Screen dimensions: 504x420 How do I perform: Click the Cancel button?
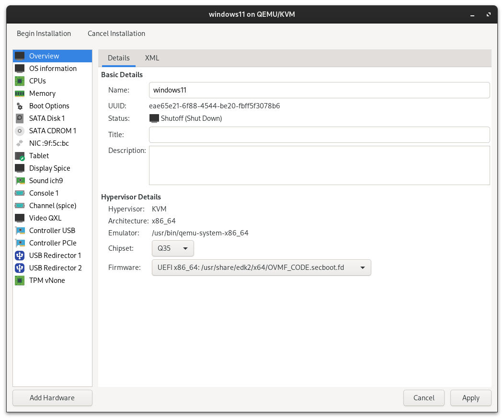[x=424, y=398]
